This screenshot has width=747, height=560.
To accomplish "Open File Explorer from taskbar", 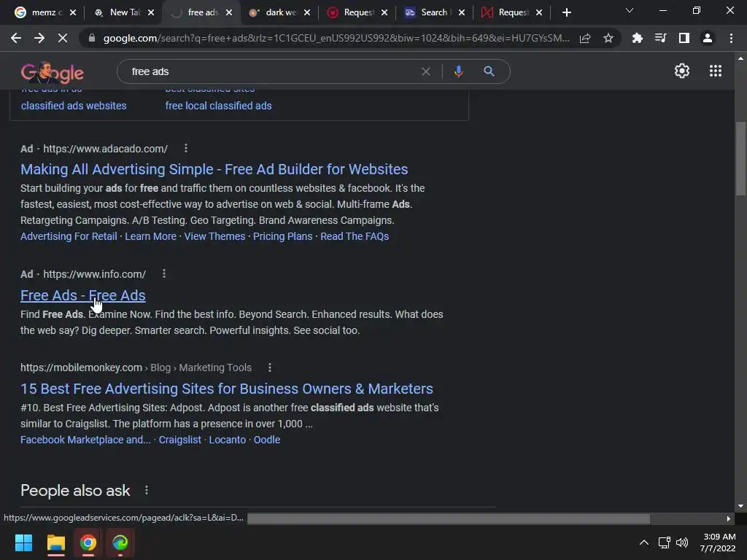I will (x=55, y=542).
